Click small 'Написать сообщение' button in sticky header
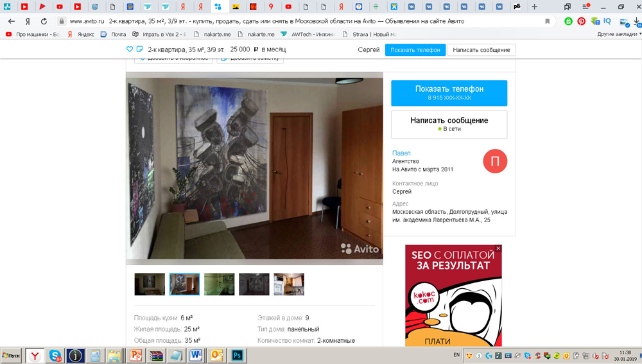This screenshot has height=364, width=642. 481,50
